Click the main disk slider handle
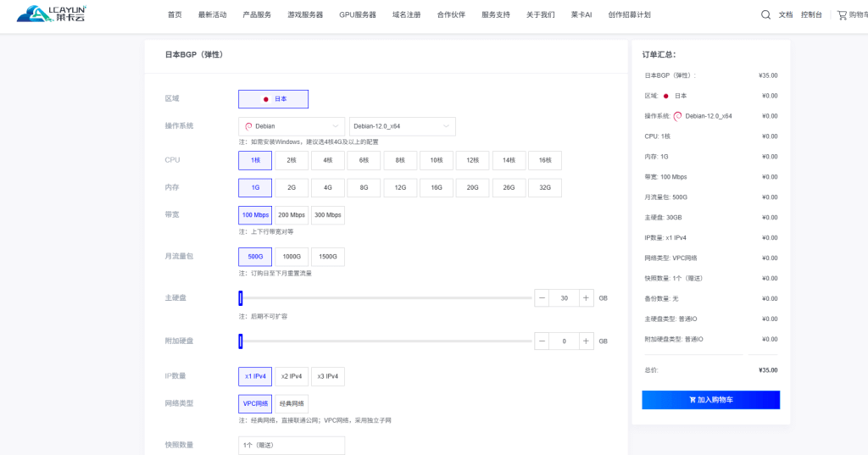 pyautogui.click(x=241, y=297)
